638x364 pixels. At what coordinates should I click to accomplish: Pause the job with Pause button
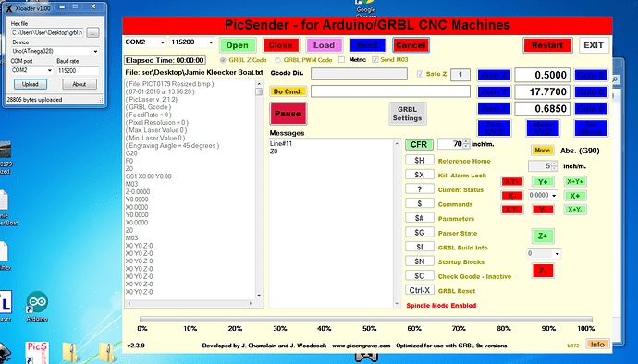click(288, 114)
